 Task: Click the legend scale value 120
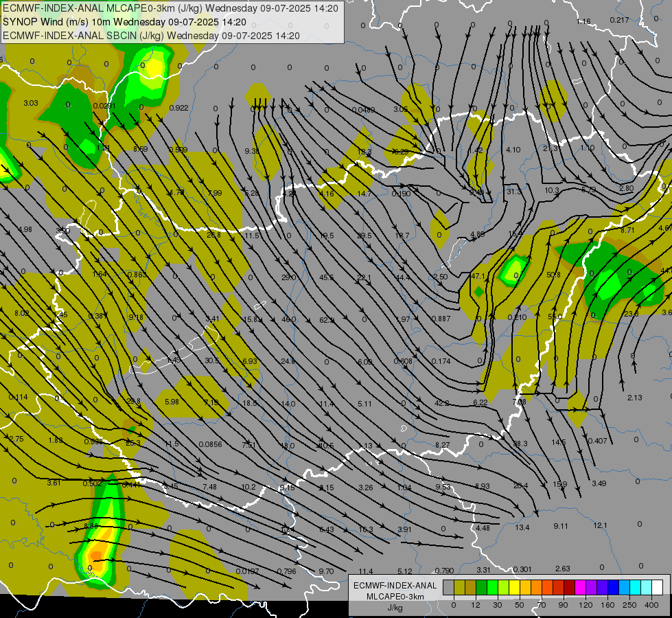tap(586, 605)
